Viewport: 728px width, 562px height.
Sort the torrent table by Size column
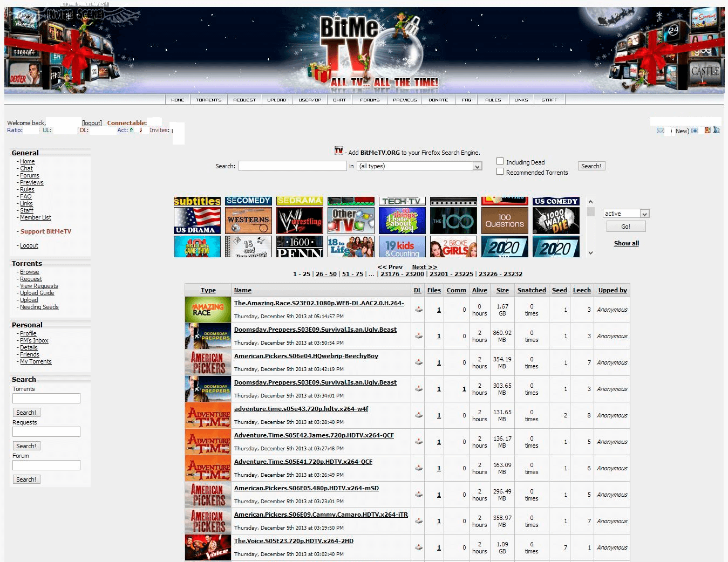pos(502,290)
